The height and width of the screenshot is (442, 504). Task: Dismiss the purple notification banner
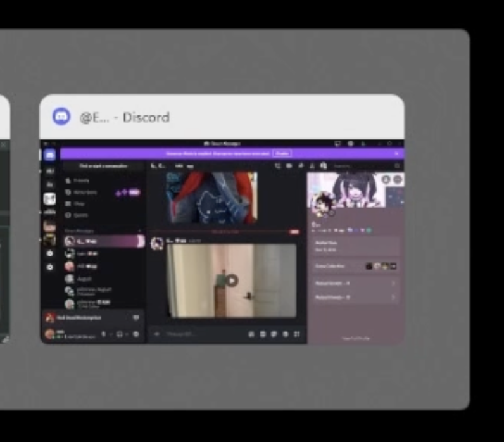(396, 154)
